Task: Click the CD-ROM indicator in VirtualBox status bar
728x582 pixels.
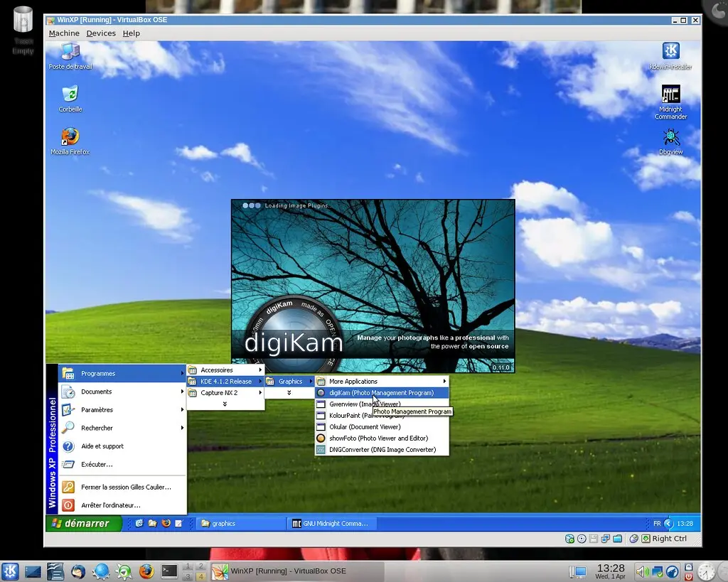Action: click(x=582, y=539)
